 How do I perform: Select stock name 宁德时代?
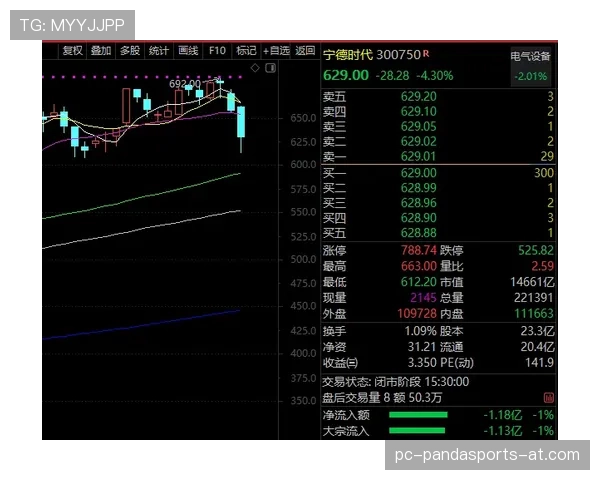(347, 55)
